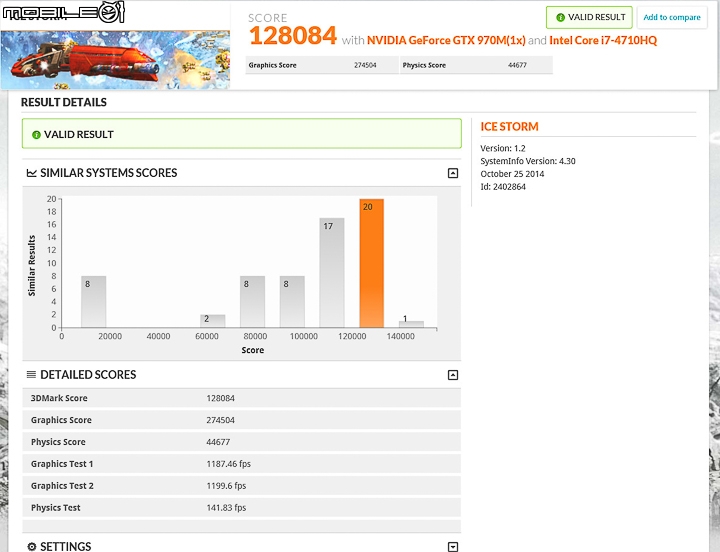Click the green icon in top Valid Result button
Image resolution: width=720 pixels, height=552 pixels.
pos(560,17)
